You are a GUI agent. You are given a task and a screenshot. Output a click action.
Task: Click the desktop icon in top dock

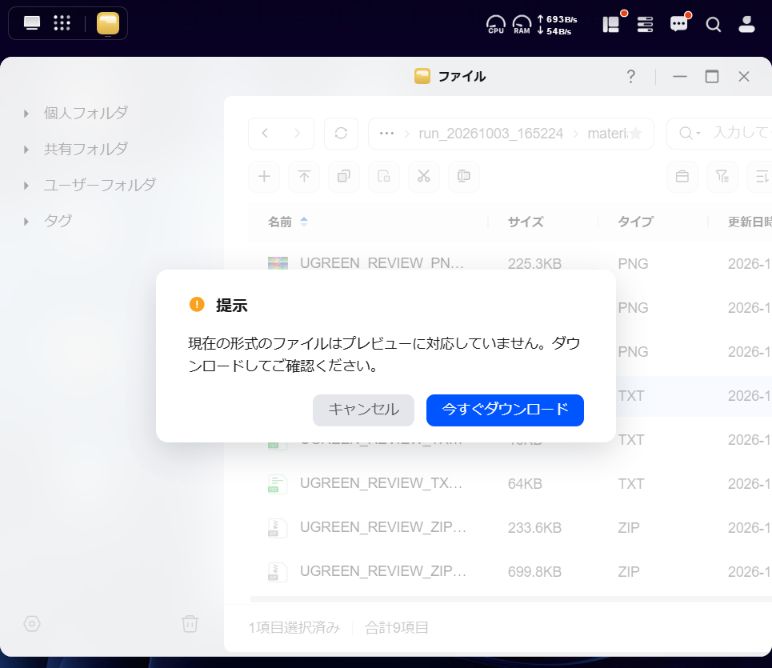[x=32, y=23]
